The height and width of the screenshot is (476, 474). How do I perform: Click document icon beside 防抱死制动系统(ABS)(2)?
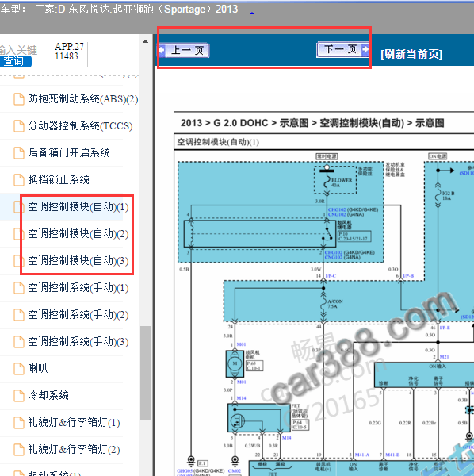(x=19, y=99)
